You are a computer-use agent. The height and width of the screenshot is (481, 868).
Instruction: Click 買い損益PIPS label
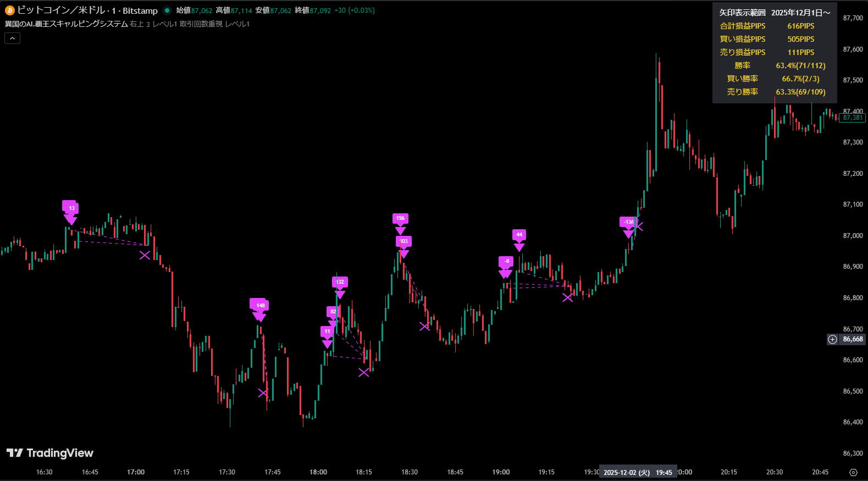point(743,39)
